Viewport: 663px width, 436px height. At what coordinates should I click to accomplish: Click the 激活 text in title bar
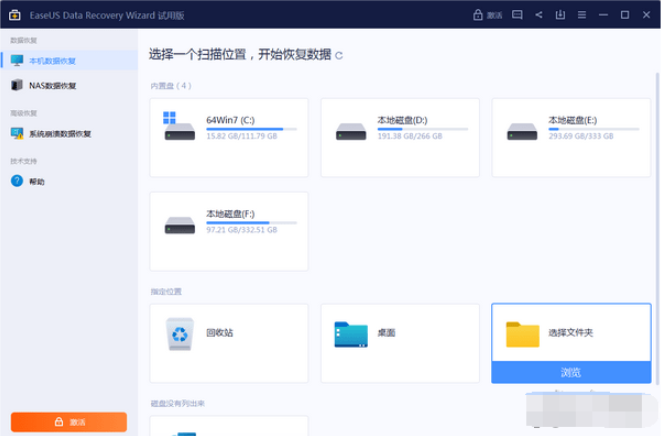(x=494, y=16)
